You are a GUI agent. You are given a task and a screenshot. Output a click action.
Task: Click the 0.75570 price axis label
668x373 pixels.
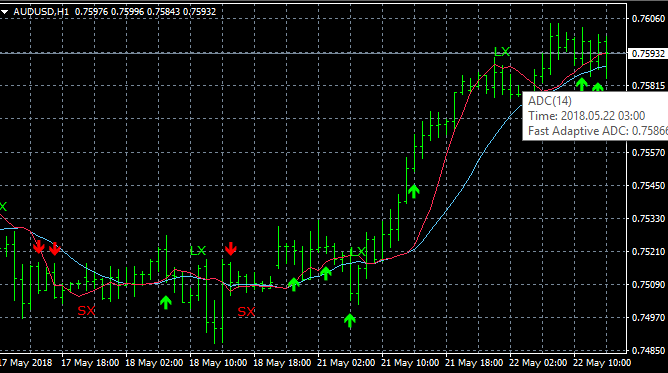point(648,152)
